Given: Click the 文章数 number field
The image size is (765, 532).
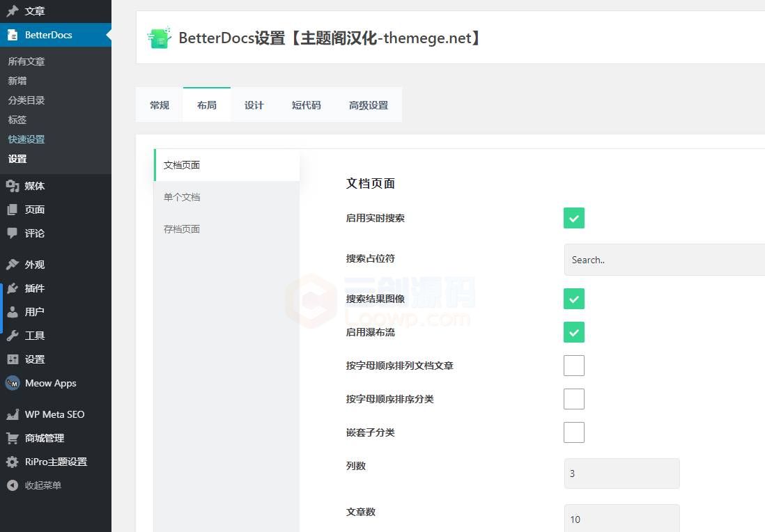Looking at the screenshot, I should (x=621, y=518).
